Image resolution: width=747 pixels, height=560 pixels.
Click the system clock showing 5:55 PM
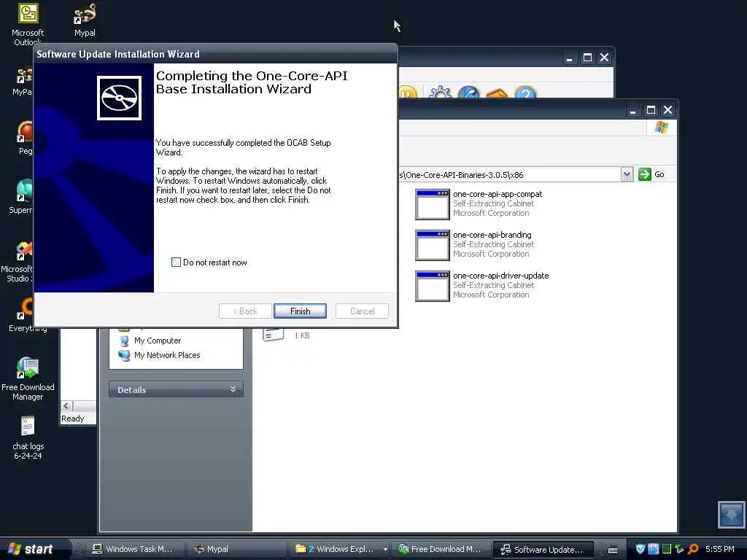(x=719, y=549)
